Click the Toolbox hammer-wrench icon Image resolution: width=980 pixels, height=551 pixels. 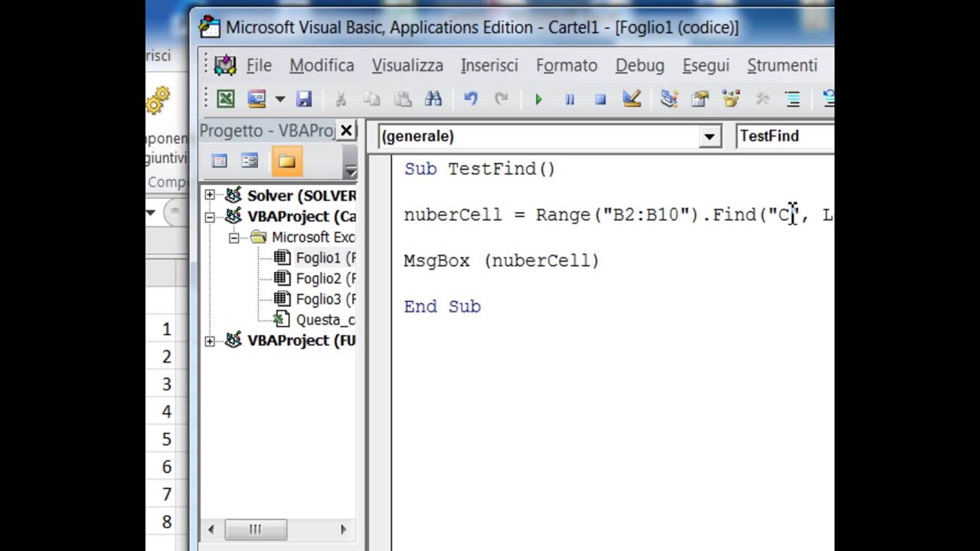763,99
